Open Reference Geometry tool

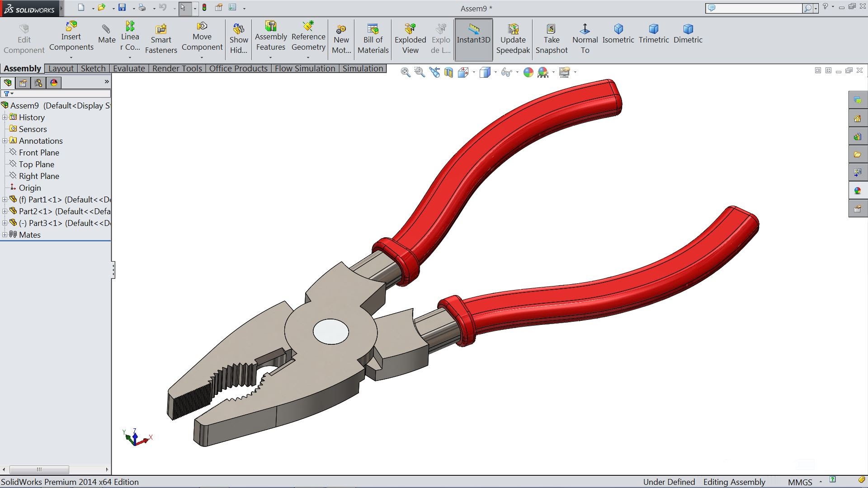tap(308, 36)
